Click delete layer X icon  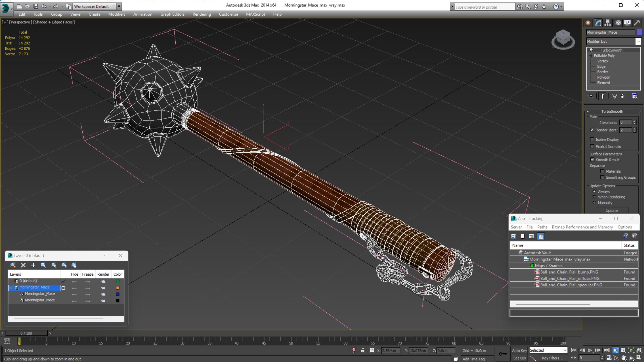tap(23, 265)
